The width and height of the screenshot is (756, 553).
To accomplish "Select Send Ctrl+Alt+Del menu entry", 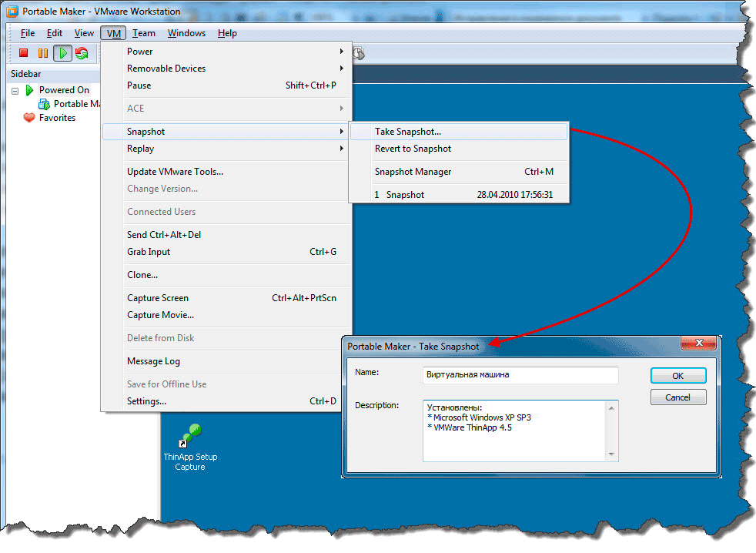I will 227,235.
